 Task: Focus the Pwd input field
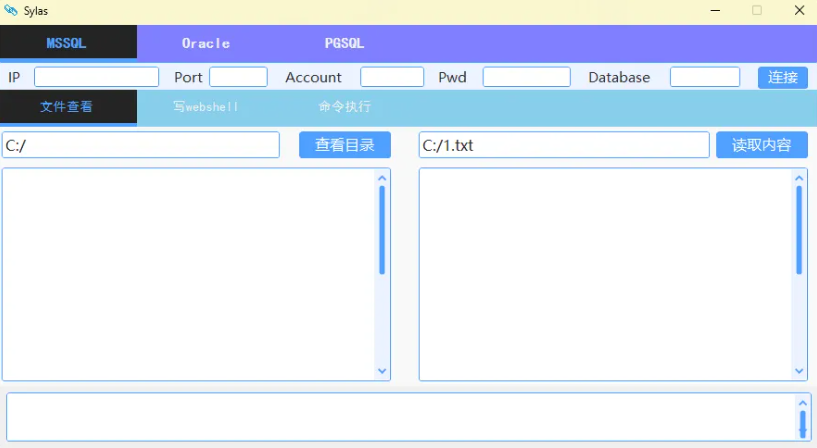point(526,77)
